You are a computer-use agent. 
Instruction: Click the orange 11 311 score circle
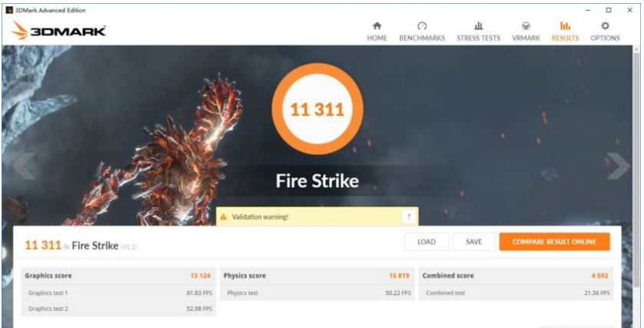pos(317,110)
